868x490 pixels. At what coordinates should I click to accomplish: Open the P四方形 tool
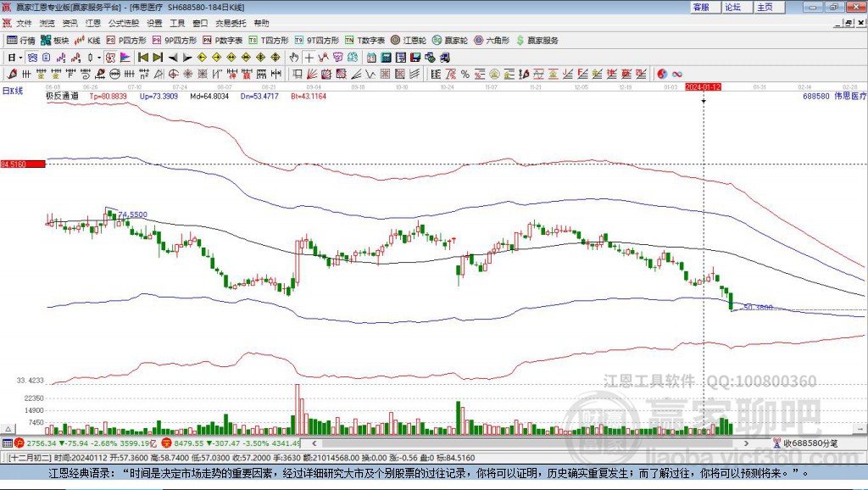coord(126,41)
